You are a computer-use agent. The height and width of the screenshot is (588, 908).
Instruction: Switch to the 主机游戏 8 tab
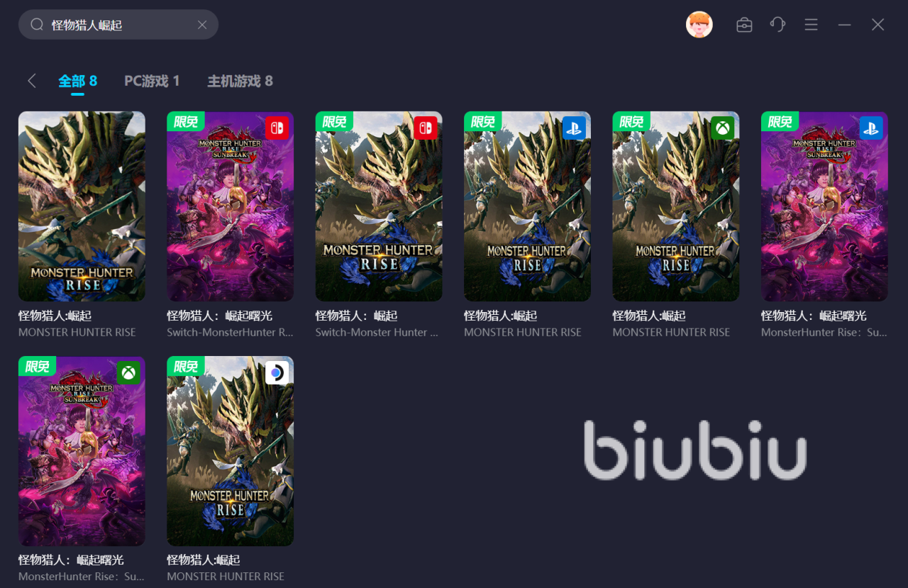[x=240, y=81]
